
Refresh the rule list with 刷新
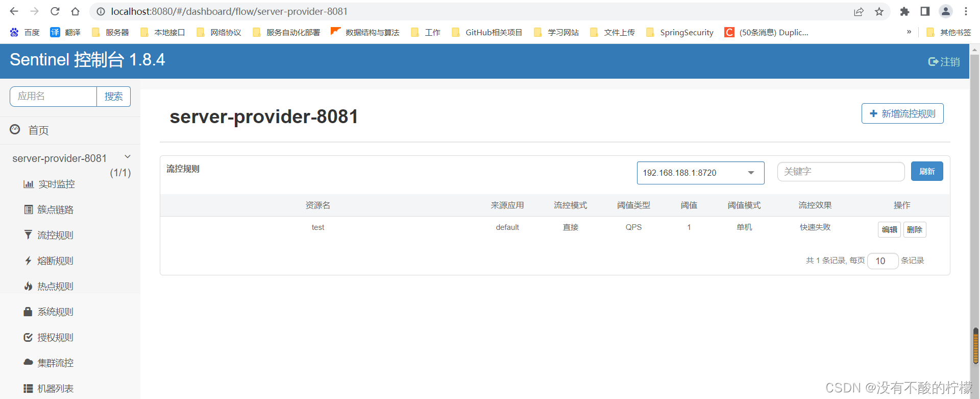(x=927, y=171)
